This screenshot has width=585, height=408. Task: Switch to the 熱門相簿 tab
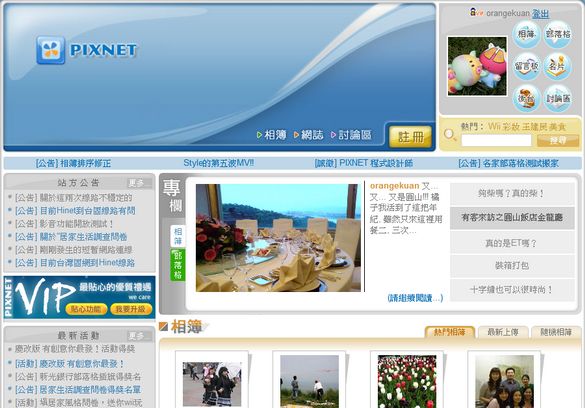tap(450, 332)
